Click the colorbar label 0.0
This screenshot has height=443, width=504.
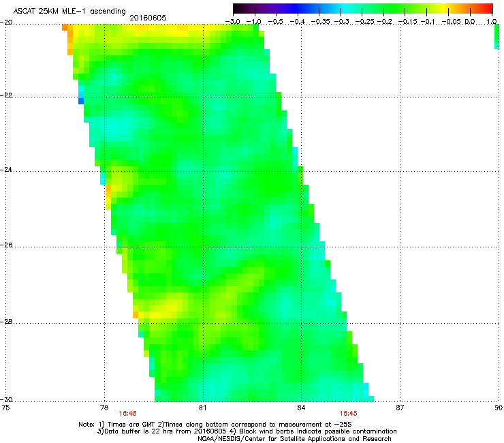pos(470,22)
